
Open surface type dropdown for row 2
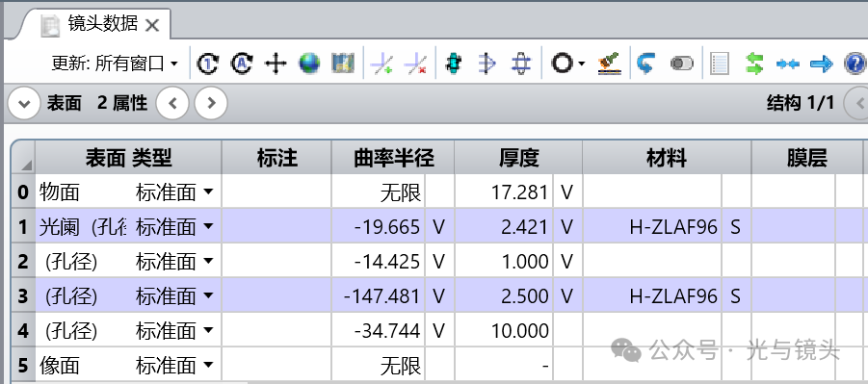(x=208, y=261)
